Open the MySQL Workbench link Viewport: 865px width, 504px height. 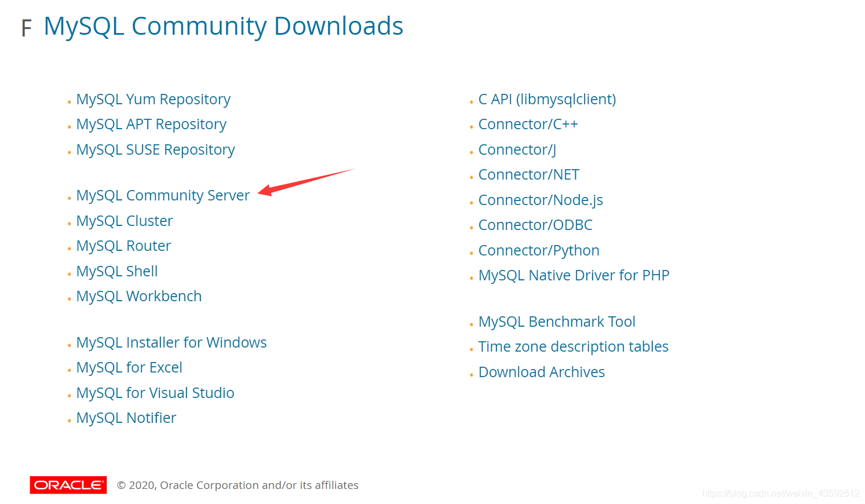tap(139, 297)
